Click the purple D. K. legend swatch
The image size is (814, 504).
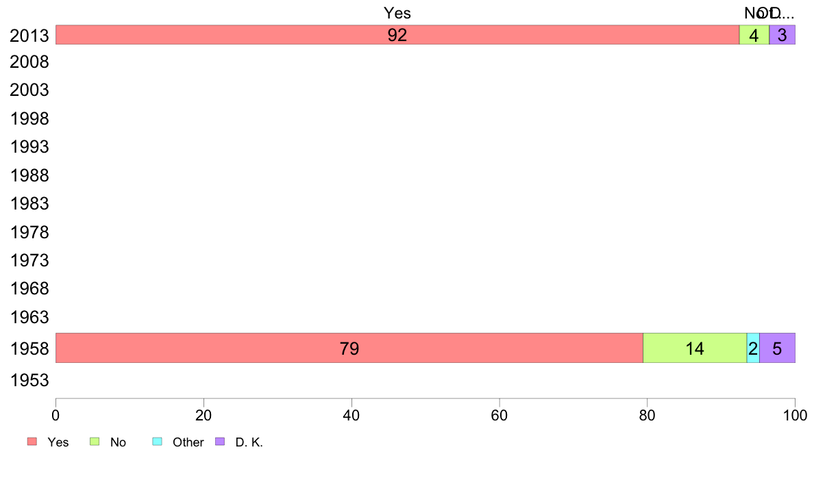220,441
